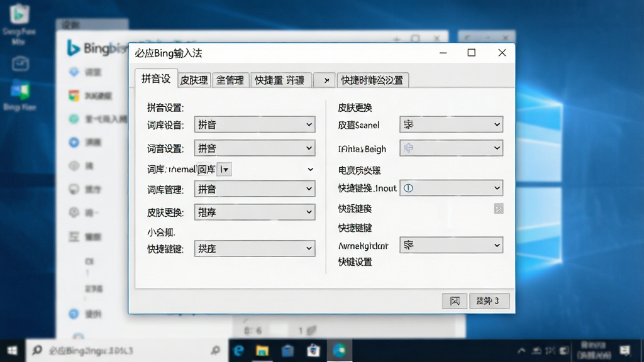Open the 快捷键键 dropdown
Image resolution: width=644 pixels, height=362 pixels.
click(255, 248)
